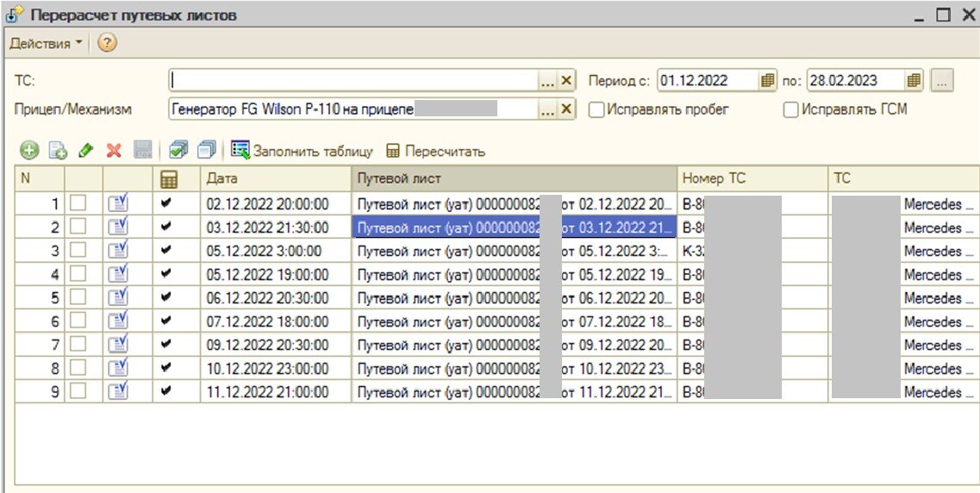Screen dimensions: 980x493
Task: Click document icon in row 3
Action: point(118,251)
